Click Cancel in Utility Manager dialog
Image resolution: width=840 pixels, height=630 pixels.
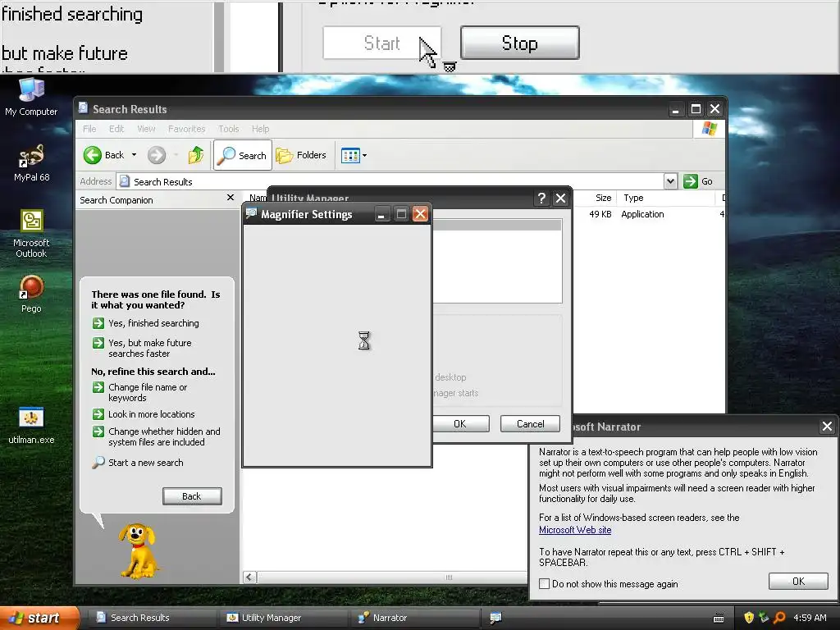[531, 424]
